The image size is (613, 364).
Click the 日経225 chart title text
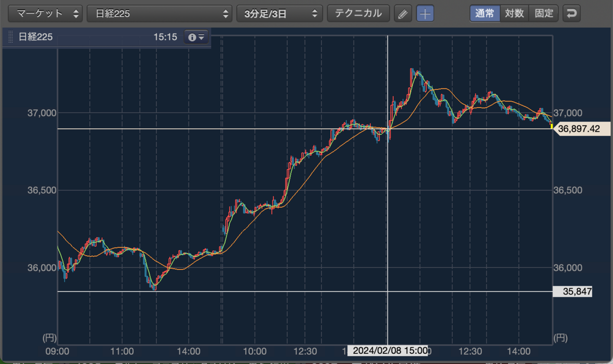[x=36, y=37]
